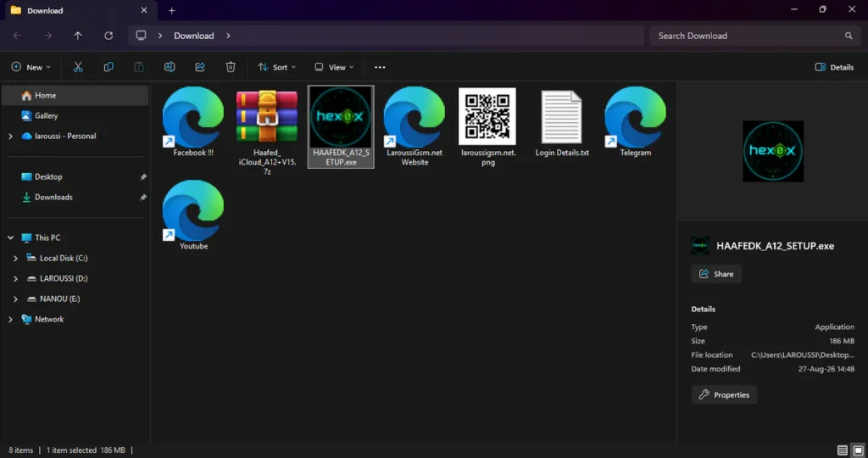Click the PC monitor icon in address bar
Image resolution: width=868 pixels, height=458 pixels.
coord(142,36)
